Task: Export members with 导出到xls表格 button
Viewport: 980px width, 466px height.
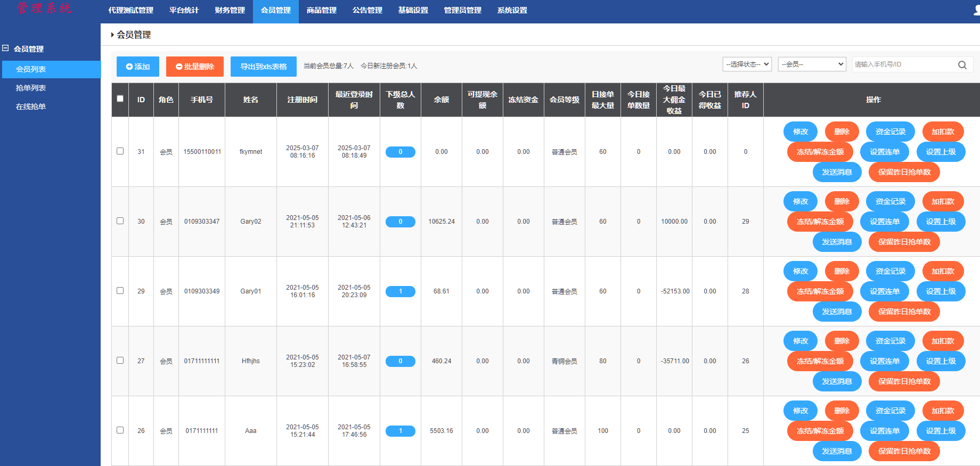Action: pyautogui.click(x=264, y=67)
